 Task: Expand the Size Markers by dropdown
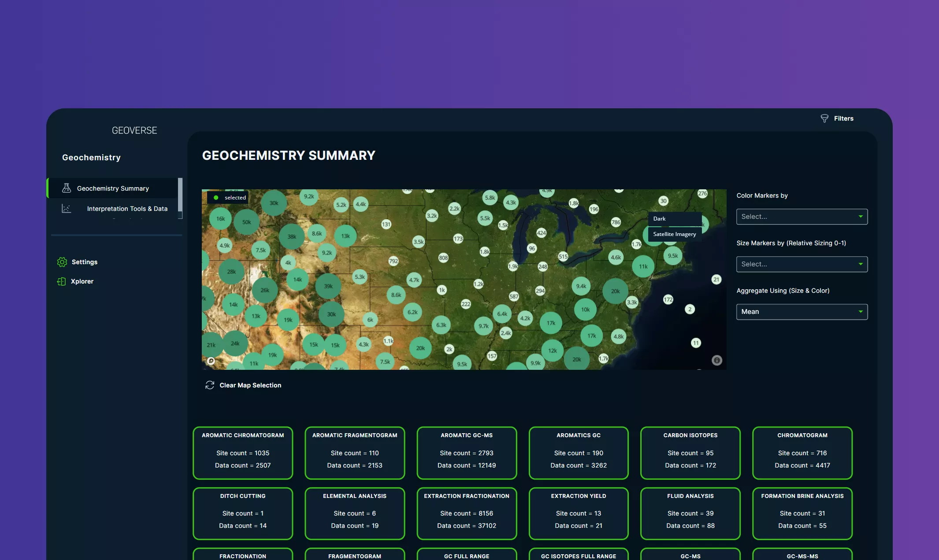[802, 264]
